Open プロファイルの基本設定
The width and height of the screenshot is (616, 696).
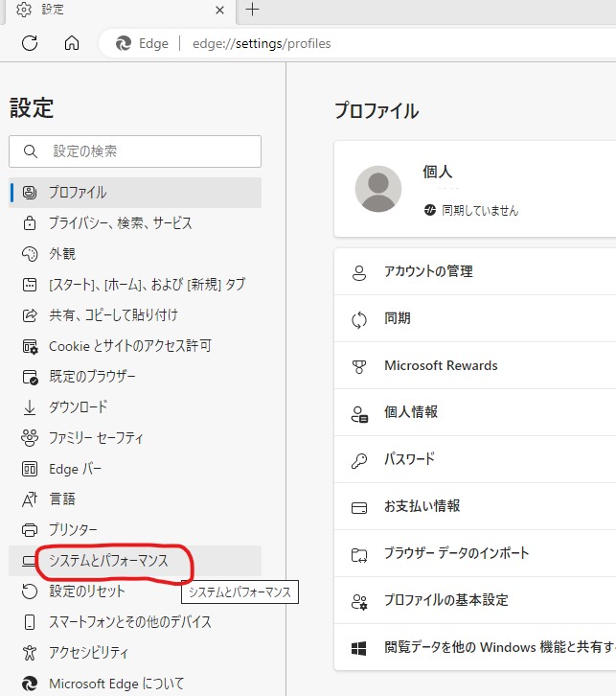tap(475, 600)
